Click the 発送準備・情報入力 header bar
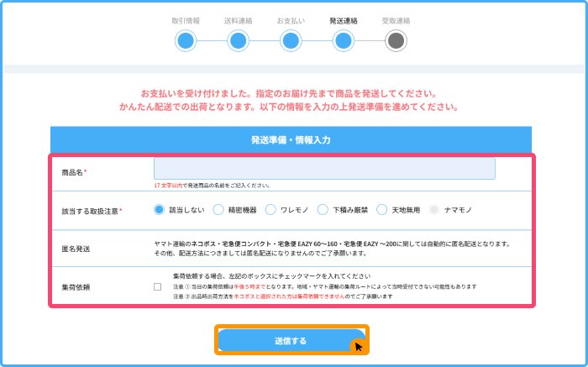 [291, 140]
